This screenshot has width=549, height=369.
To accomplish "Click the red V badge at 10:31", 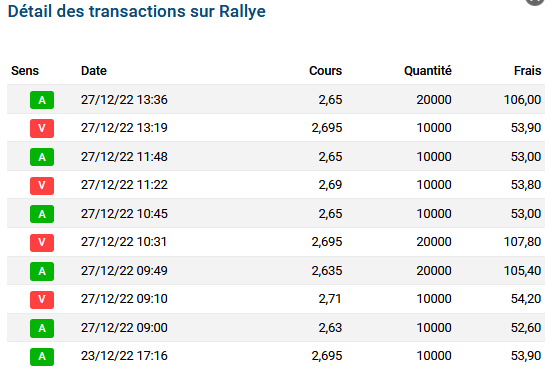I will (42, 242).
